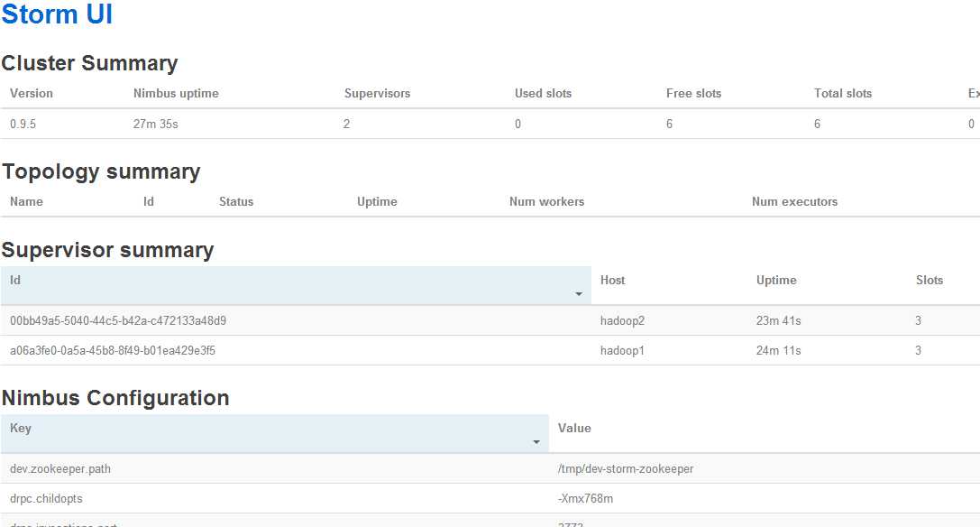This screenshot has width=980, height=527.
Task: Click the Supervisors column header in Cluster Summary
Action: click(x=377, y=93)
